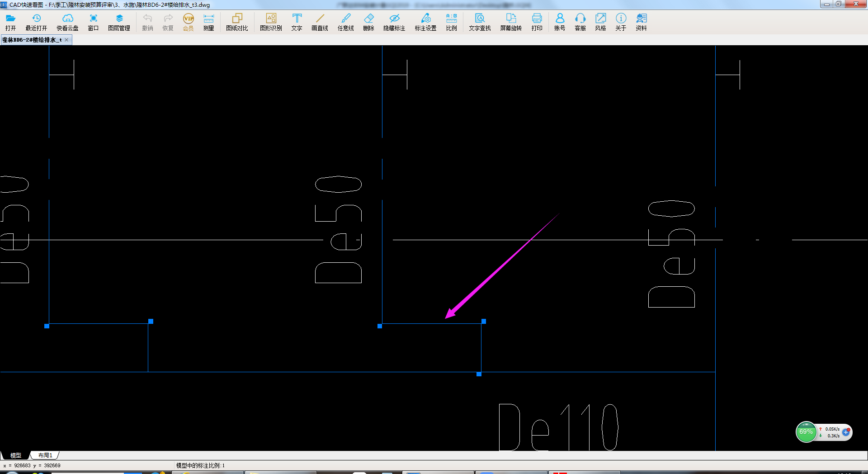This screenshot has height=474, width=868.
Task: Click 屏幕旋转 screen rotate
Action: [511, 22]
